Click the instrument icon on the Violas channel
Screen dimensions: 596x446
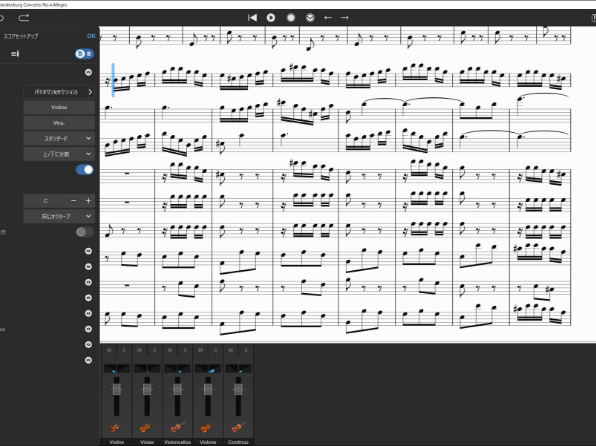[147, 428]
